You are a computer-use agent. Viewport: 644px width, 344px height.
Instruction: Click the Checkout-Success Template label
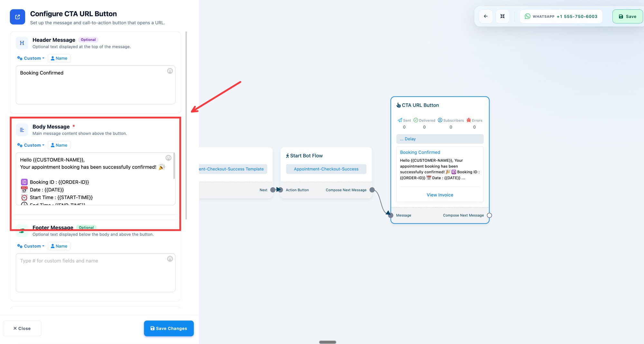[x=233, y=169]
